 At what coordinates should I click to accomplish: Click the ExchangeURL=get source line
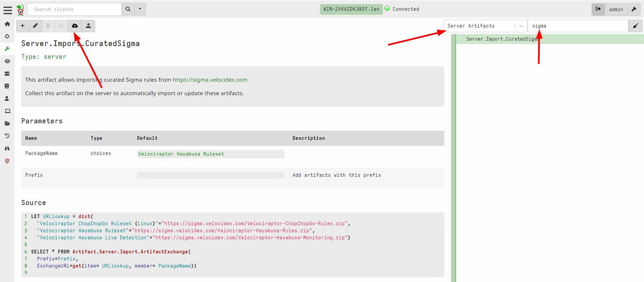(117, 266)
